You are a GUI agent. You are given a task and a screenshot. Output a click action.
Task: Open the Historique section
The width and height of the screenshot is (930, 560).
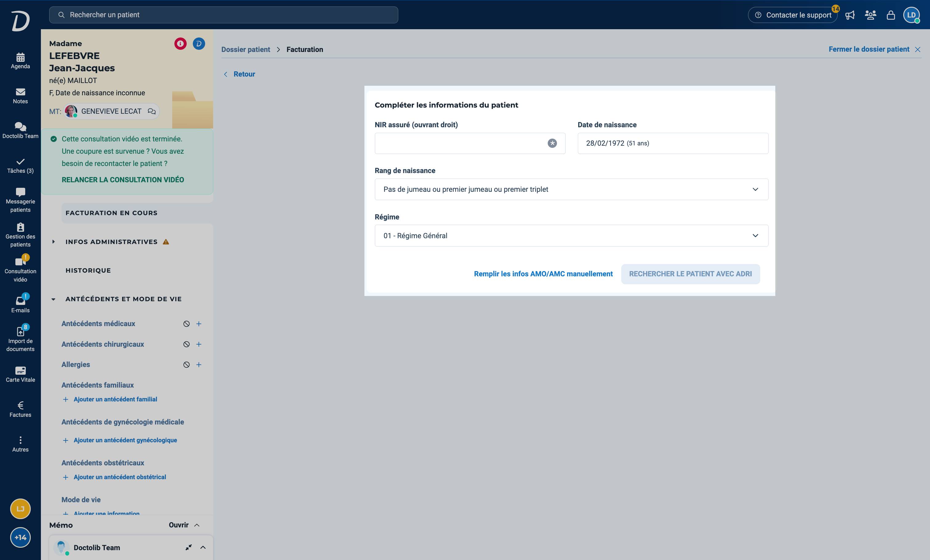[x=88, y=270]
